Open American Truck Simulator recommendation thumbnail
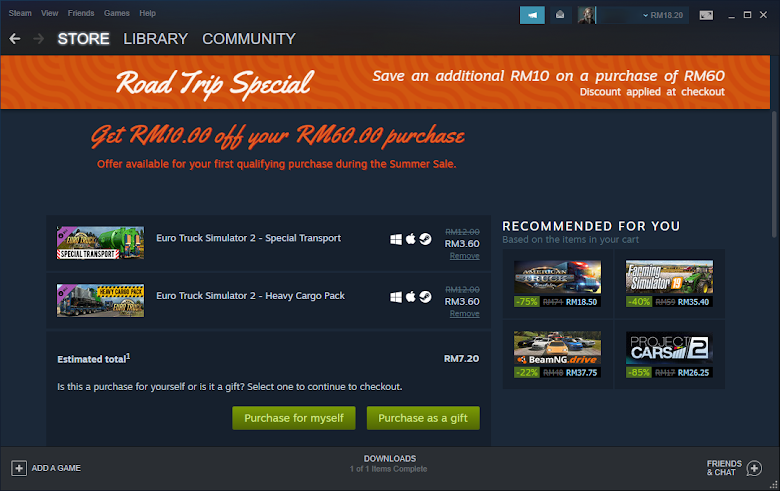Image resolution: width=780 pixels, height=491 pixels. pyautogui.click(x=557, y=277)
